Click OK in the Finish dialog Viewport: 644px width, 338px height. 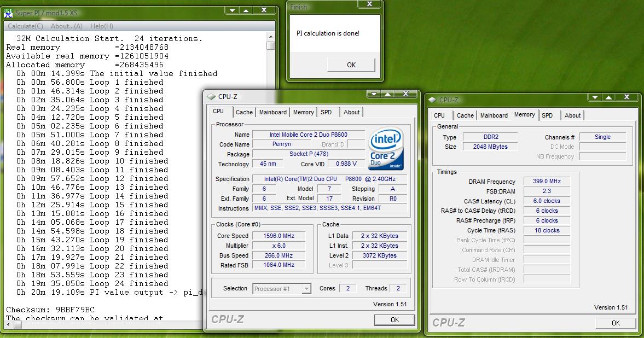coord(351,65)
